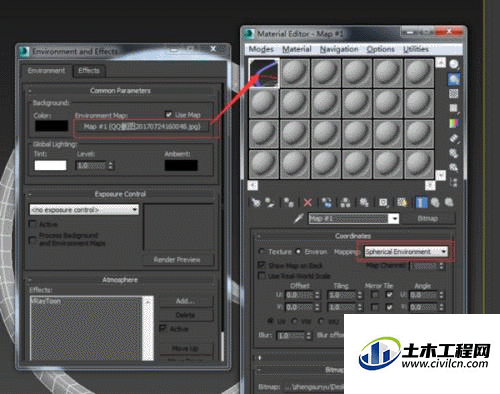The width and height of the screenshot is (500, 394).
Task: Click Assign Material to Selection icon
Action: [x=289, y=202]
